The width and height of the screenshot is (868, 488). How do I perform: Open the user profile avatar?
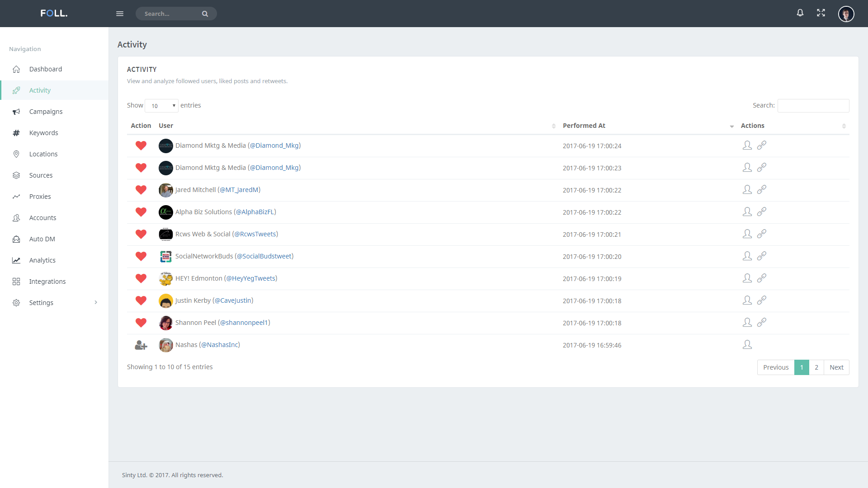click(x=846, y=14)
